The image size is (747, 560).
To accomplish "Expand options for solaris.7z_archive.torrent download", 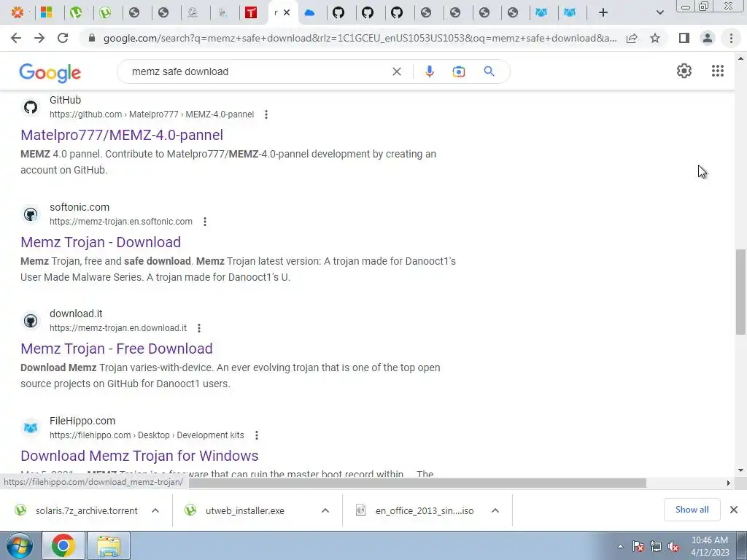I will point(155,510).
